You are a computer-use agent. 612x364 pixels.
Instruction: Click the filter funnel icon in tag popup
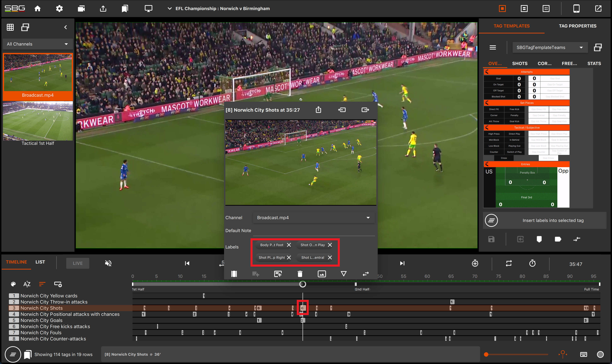[x=343, y=274]
